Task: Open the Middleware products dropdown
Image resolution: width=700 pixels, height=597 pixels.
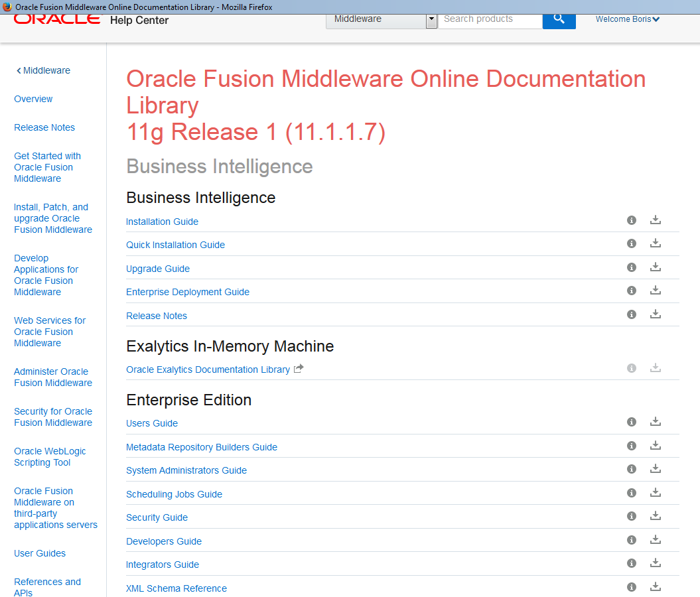Action: (431, 20)
